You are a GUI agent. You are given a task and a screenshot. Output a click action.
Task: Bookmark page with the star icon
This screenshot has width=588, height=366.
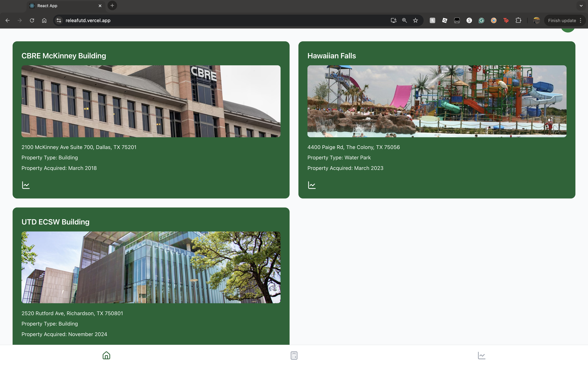coord(416,21)
